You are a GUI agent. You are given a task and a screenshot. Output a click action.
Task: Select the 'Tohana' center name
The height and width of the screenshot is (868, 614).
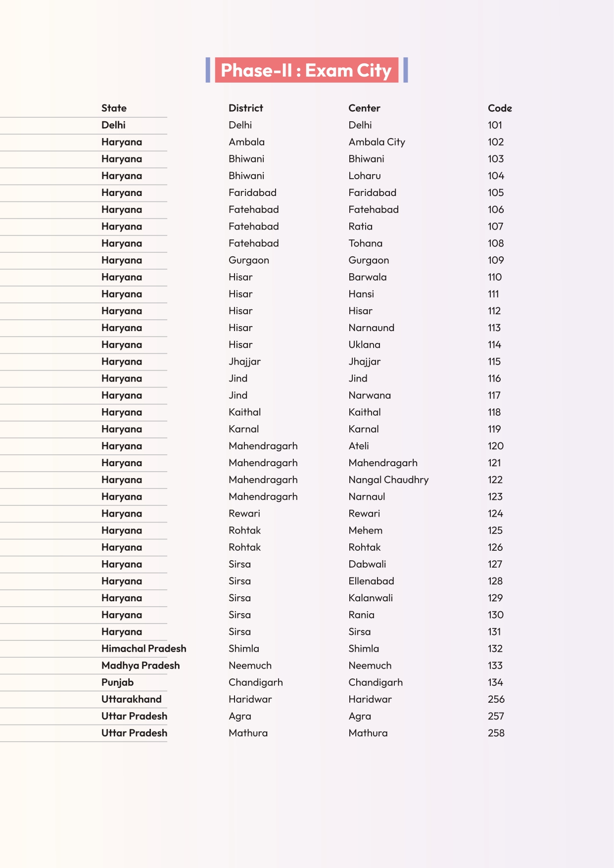tap(365, 243)
